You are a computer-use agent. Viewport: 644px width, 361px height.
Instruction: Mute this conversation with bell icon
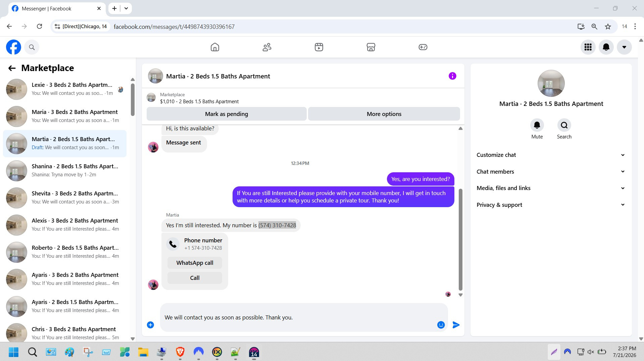[x=537, y=125]
